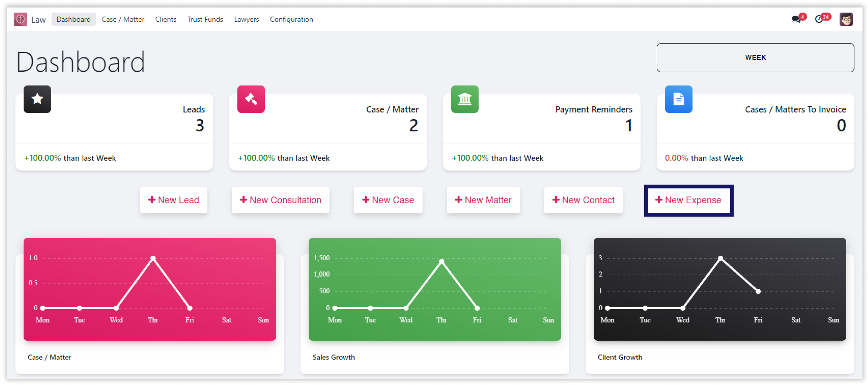Open the messages chat icon
The width and height of the screenshot is (868, 385).
(x=796, y=19)
